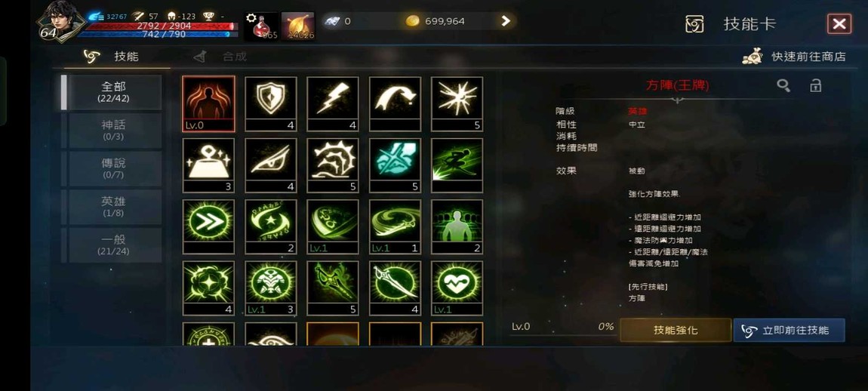The image size is (868, 391).
Task: Open 快速前往商店 shortcut
Action: pyautogui.click(x=794, y=57)
